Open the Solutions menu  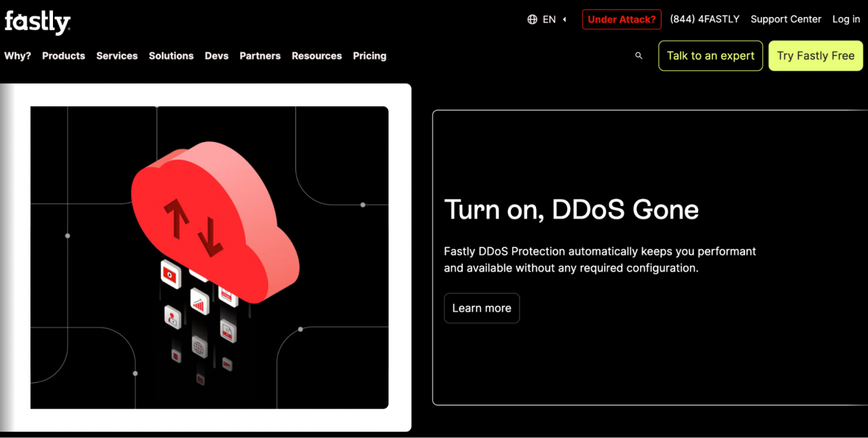click(x=171, y=56)
